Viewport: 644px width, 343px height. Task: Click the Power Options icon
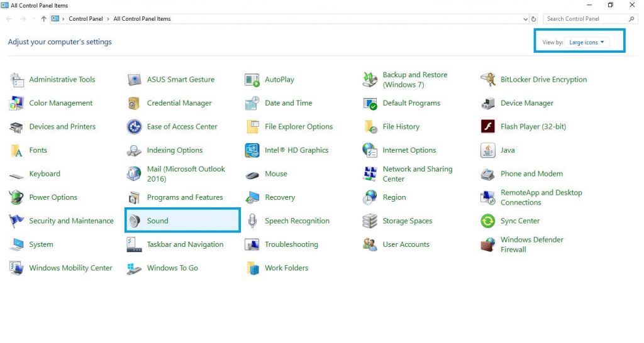(x=17, y=197)
